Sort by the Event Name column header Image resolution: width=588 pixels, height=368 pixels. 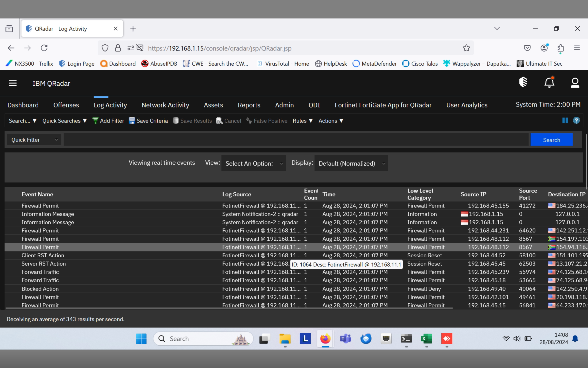point(37,194)
